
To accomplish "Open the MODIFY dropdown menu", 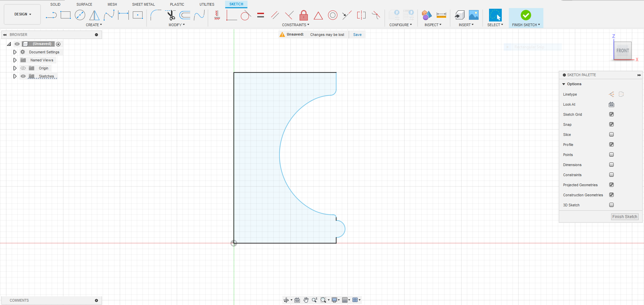I will pos(177,25).
